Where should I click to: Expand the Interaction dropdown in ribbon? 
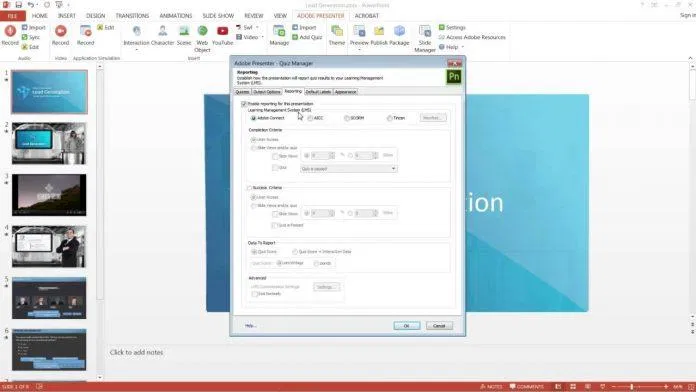(x=136, y=49)
